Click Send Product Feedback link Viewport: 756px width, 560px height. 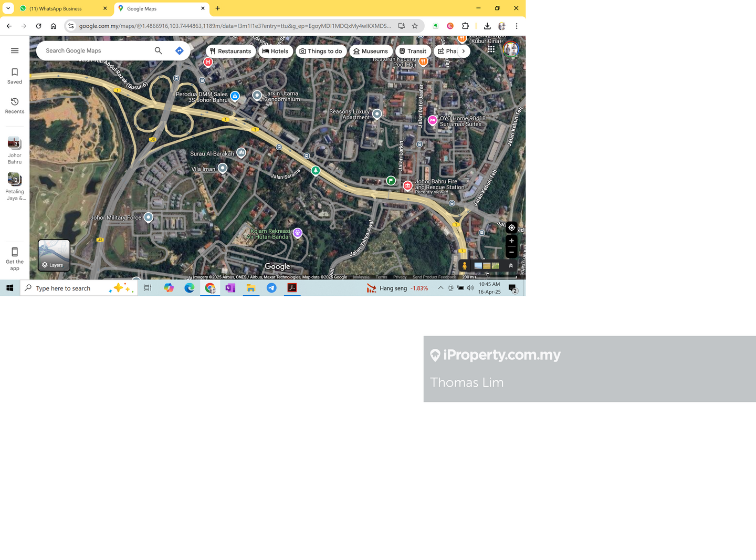(434, 277)
